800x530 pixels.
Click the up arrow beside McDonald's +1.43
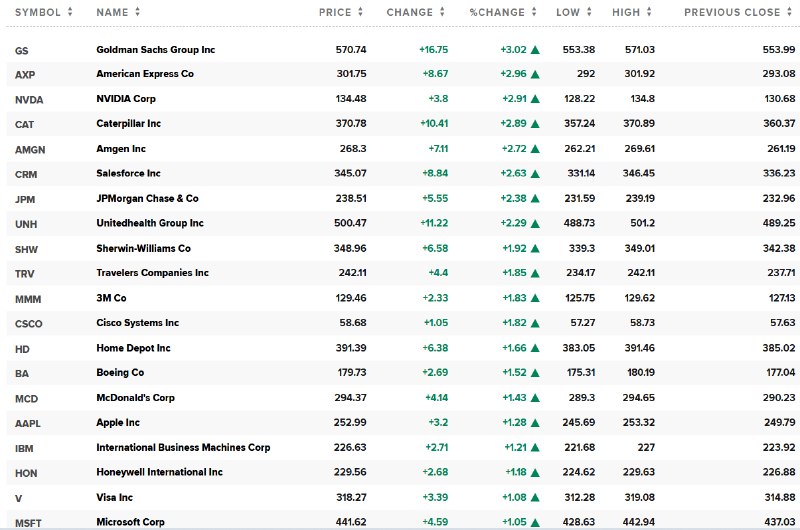click(x=535, y=398)
